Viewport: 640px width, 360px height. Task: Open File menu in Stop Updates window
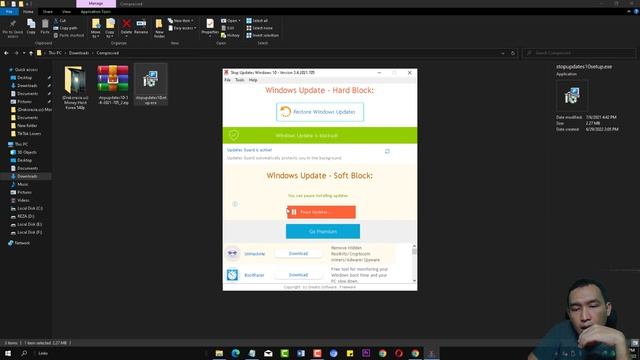227,80
